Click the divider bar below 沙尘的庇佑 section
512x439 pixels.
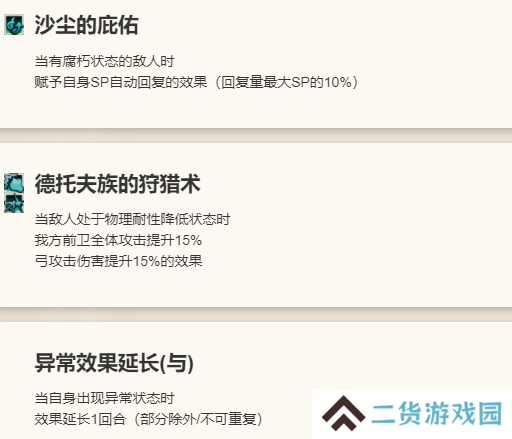point(256,135)
